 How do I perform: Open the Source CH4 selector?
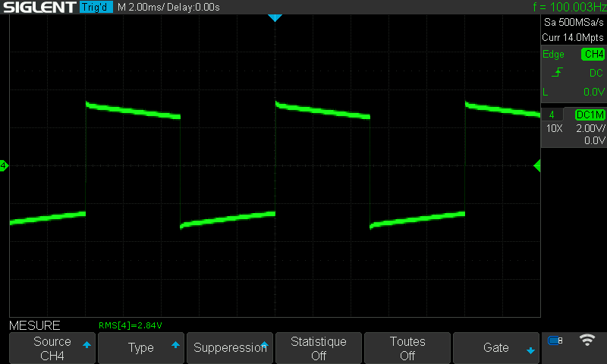(x=52, y=348)
